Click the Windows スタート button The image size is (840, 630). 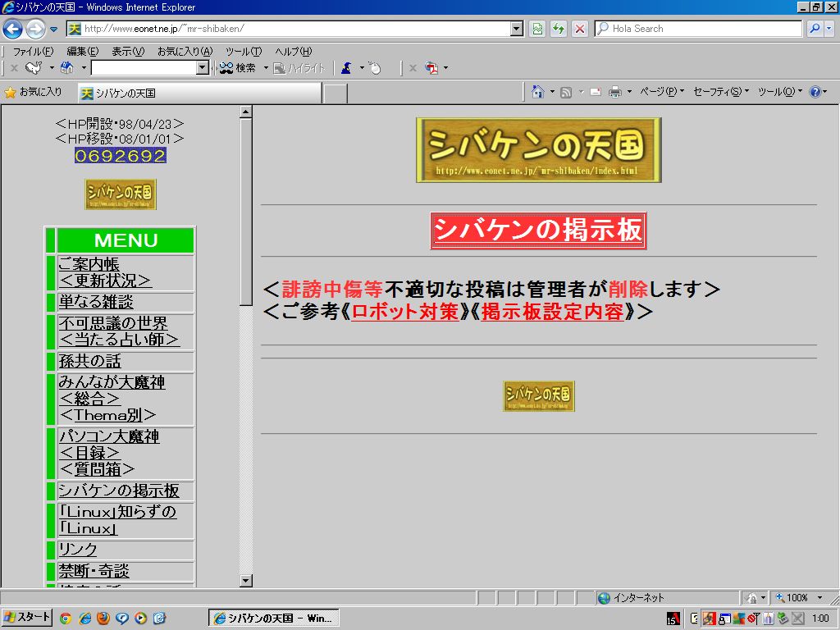click(x=27, y=618)
